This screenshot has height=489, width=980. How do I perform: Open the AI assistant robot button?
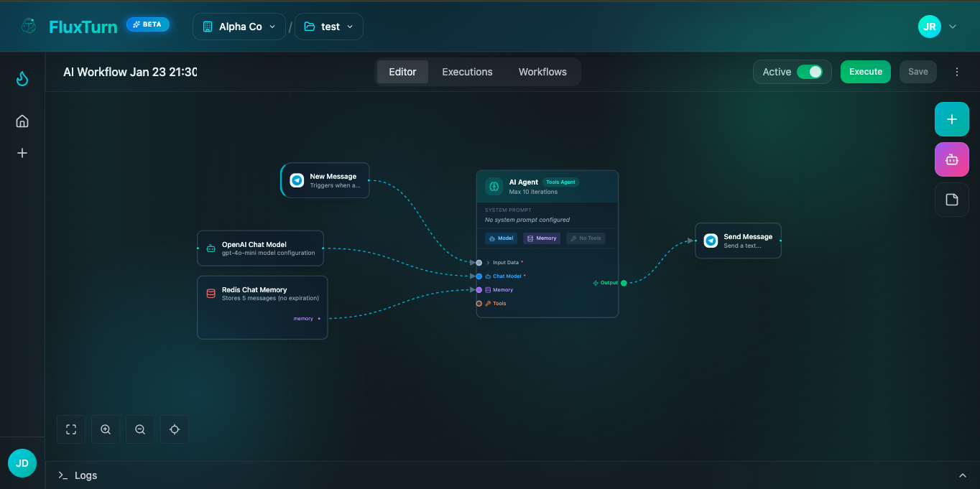tap(952, 159)
